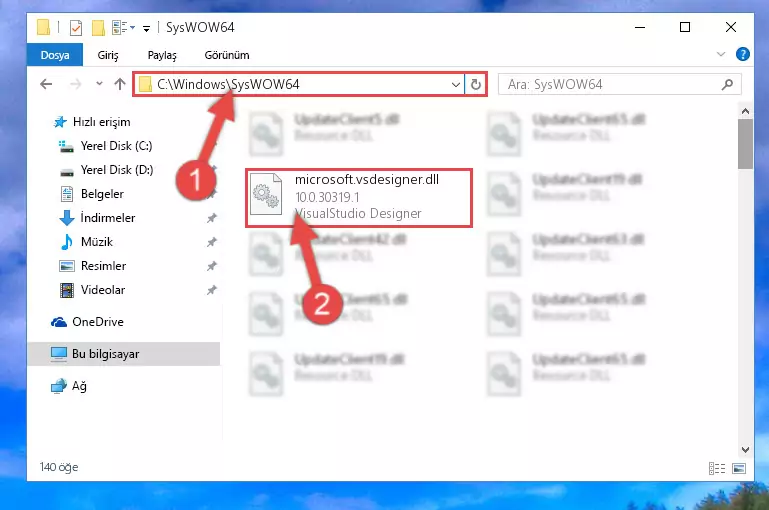
Task: Open İndirmeler folder in sidebar
Action: click(x=107, y=218)
